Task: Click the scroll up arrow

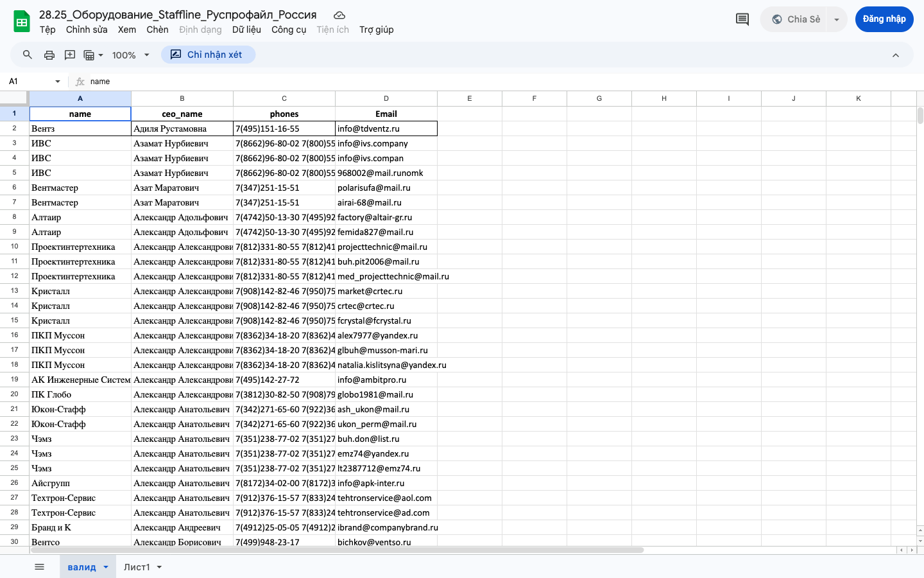Action: click(920, 530)
